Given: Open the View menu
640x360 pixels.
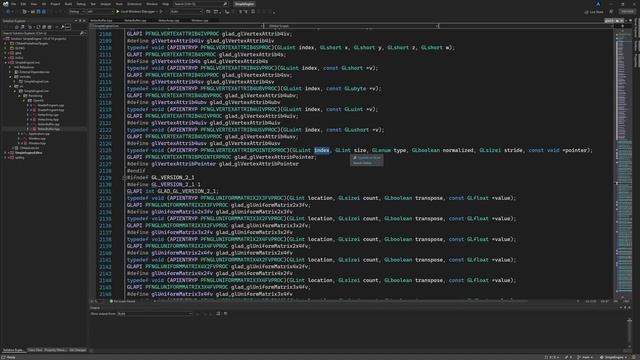Looking at the screenshot, I should 34,4.
